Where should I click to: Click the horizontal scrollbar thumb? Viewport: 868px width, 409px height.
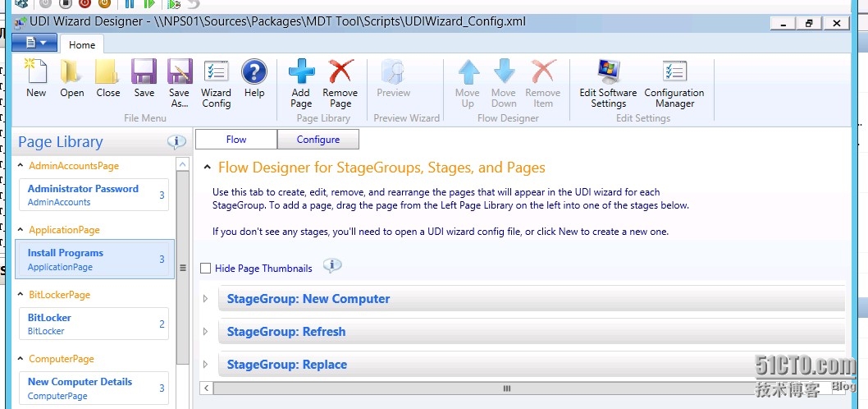(506, 388)
